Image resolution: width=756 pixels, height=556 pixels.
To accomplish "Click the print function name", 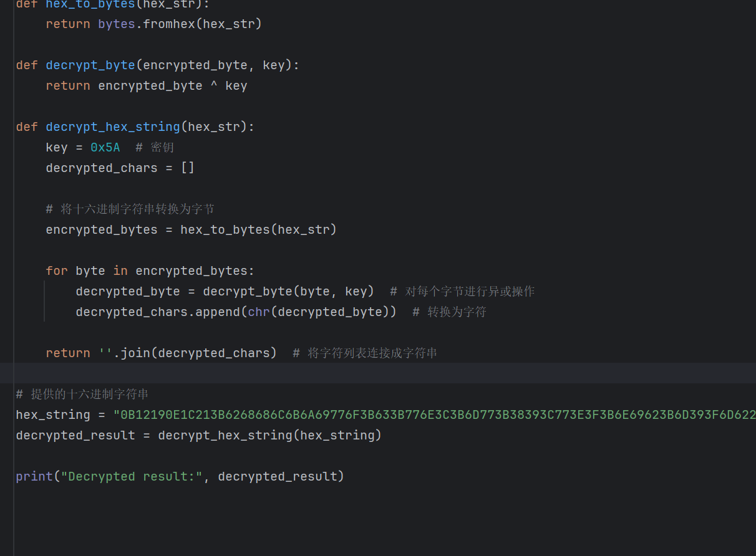I will coord(34,477).
